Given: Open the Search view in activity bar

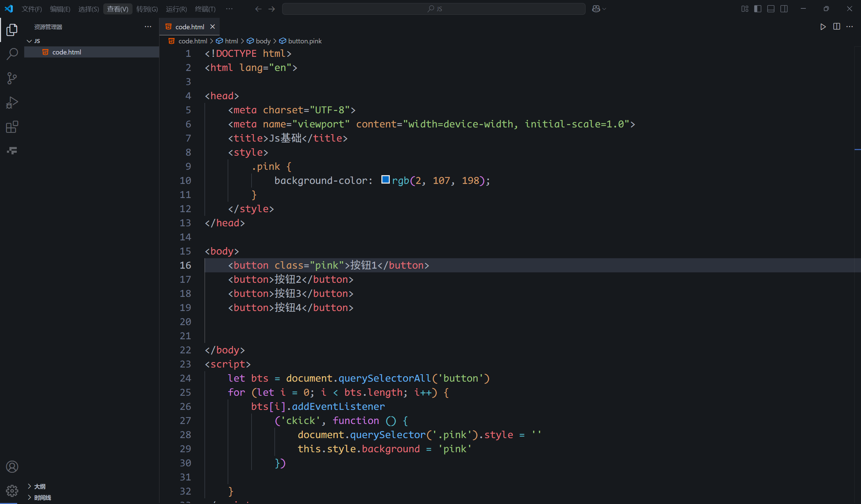Looking at the screenshot, I should (12, 54).
